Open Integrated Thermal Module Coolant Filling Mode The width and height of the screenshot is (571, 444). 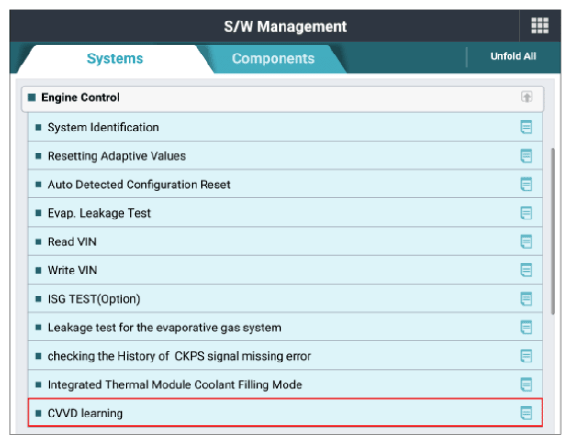point(285,385)
